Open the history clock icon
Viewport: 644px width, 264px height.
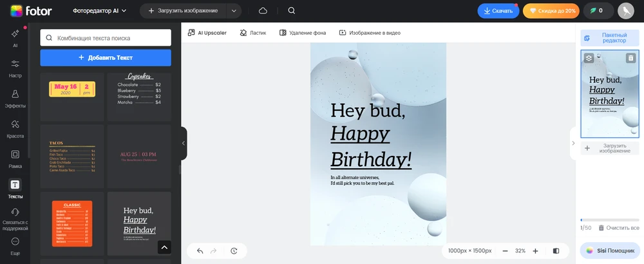coord(234,251)
